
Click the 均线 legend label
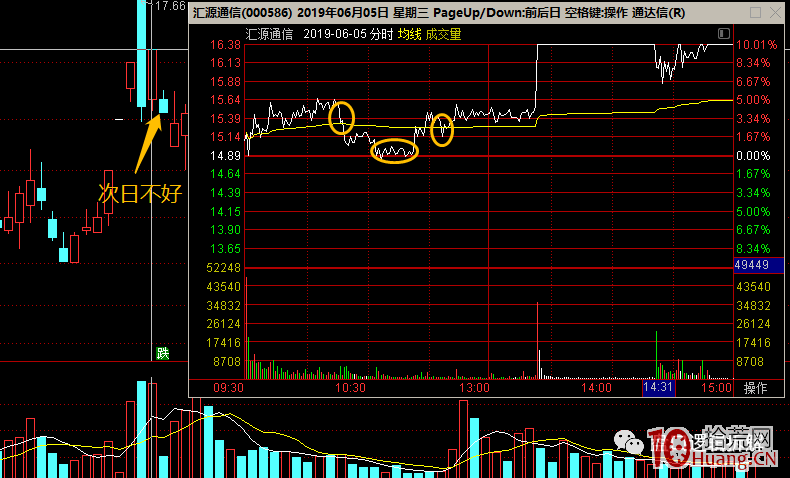pyautogui.click(x=409, y=34)
